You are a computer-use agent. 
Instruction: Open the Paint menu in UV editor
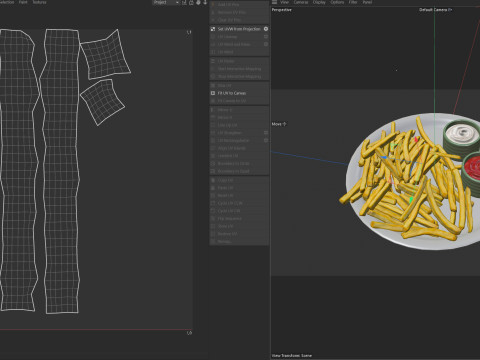(x=23, y=2)
